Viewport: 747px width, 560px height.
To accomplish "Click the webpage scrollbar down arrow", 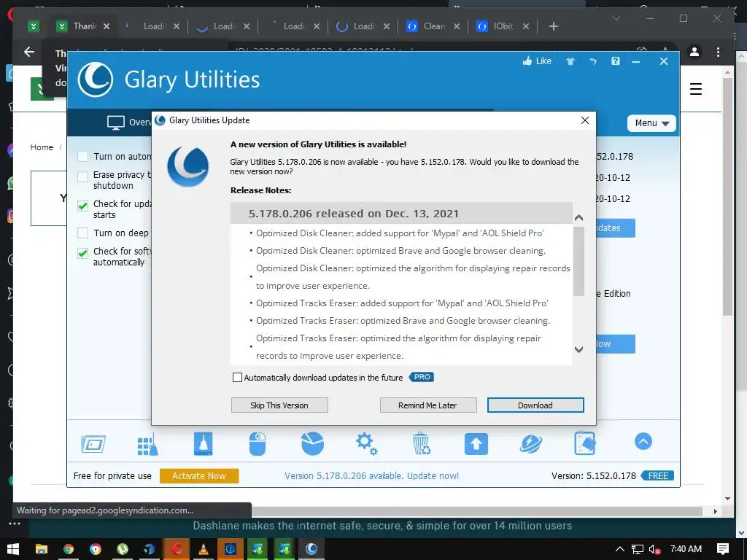I will [727, 499].
